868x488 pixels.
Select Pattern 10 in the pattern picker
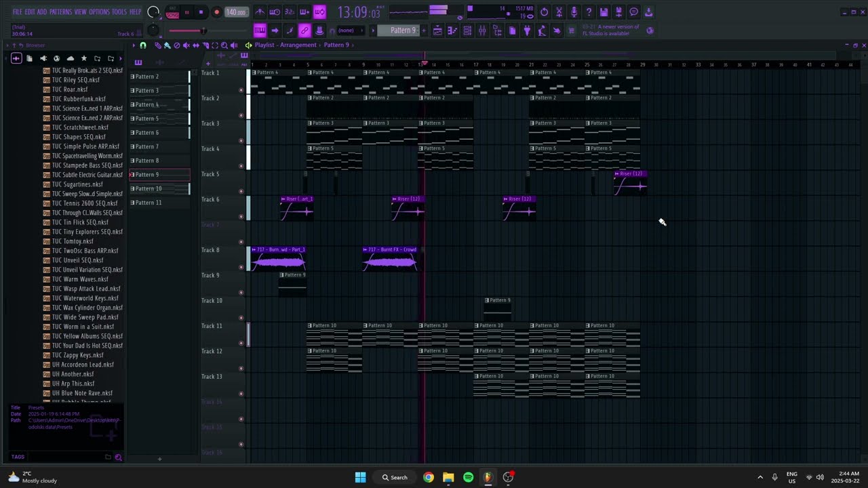click(x=159, y=188)
